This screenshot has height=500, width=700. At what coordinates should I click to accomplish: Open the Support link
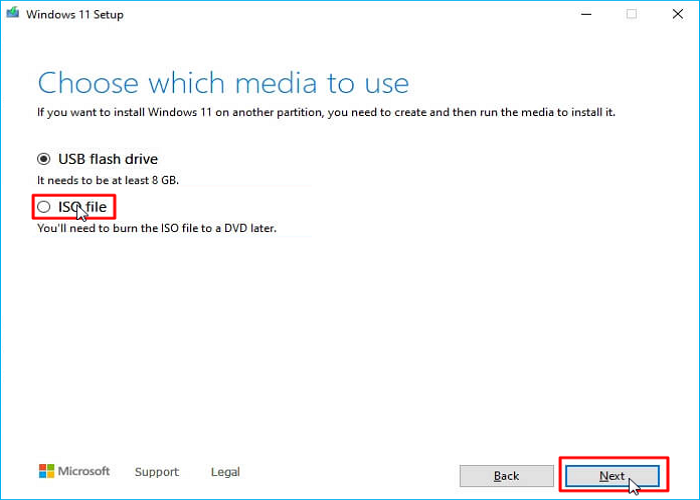(x=157, y=472)
